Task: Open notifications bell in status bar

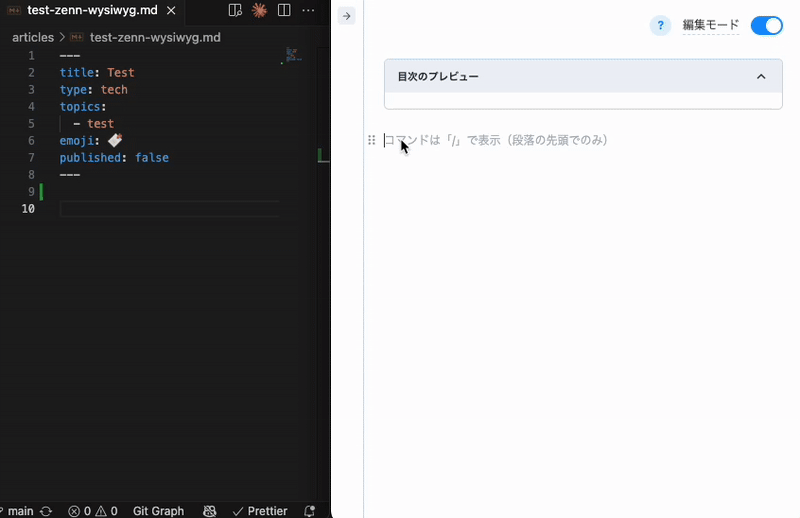Action: pos(309,511)
